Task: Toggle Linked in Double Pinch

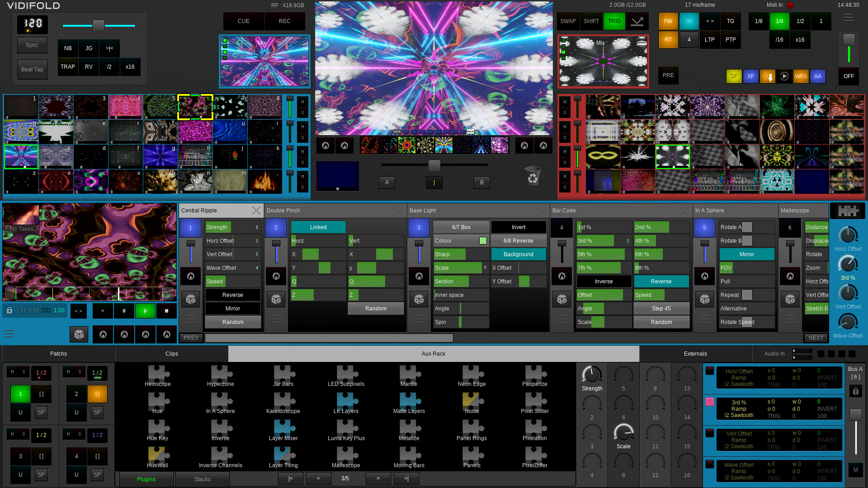Action: 318,227
